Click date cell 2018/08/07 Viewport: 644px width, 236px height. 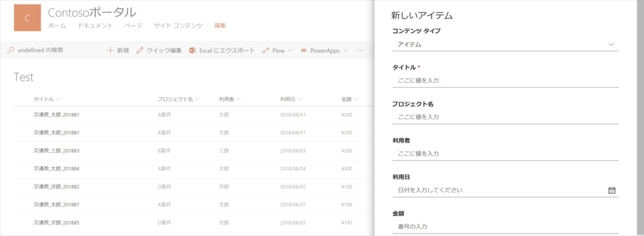[x=293, y=205]
